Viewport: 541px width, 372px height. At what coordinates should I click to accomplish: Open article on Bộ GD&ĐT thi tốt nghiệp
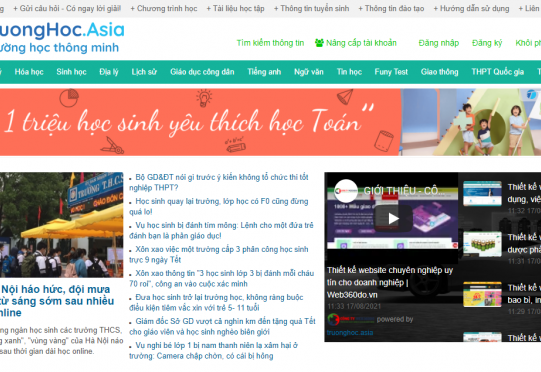point(219,182)
